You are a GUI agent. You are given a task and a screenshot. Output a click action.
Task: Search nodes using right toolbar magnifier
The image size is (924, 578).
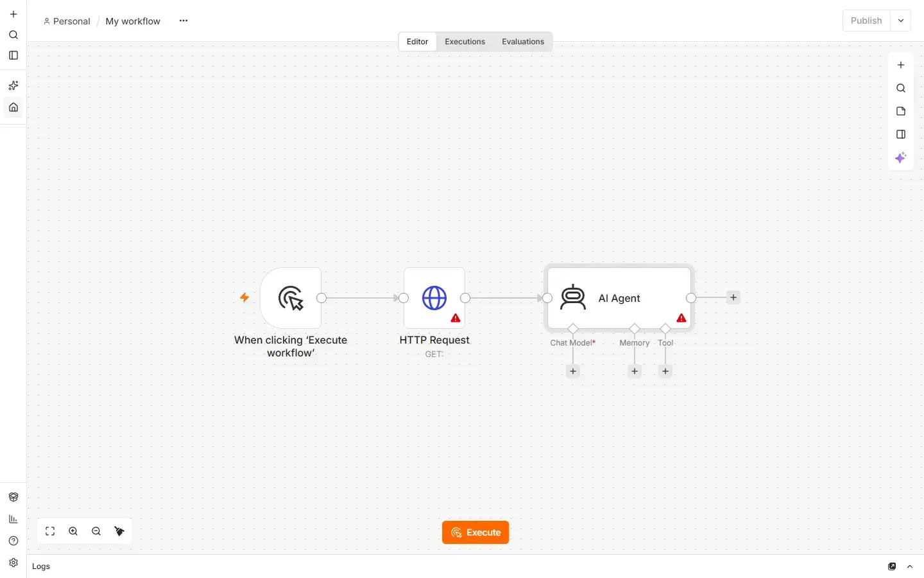(901, 88)
